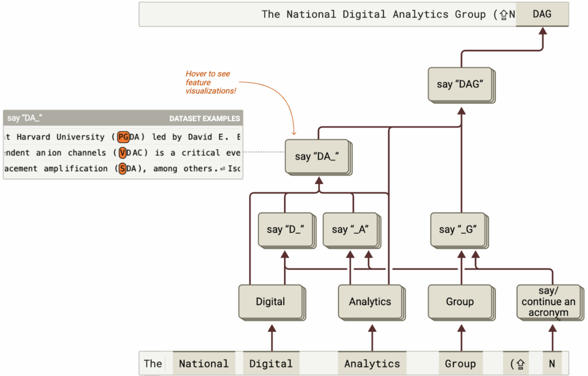Click the DATASET EXAMPLES panel header label
588x376 pixels.
point(204,118)
